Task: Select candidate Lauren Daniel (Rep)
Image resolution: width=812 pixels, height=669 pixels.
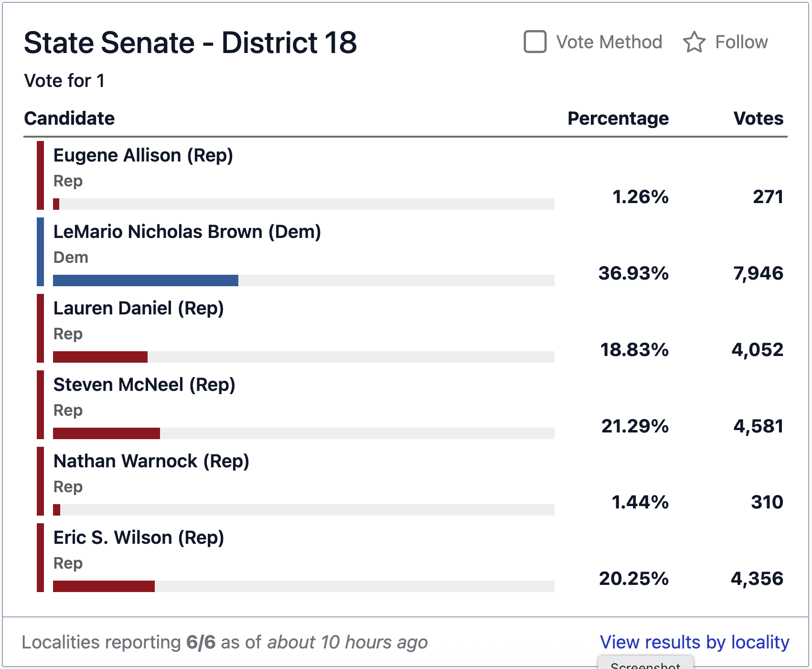Action: pyautogui.click(x=139, y=308)
